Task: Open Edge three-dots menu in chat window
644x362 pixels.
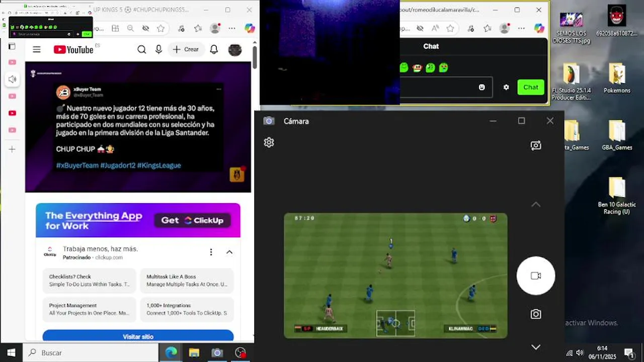Action: click(521, 29)
